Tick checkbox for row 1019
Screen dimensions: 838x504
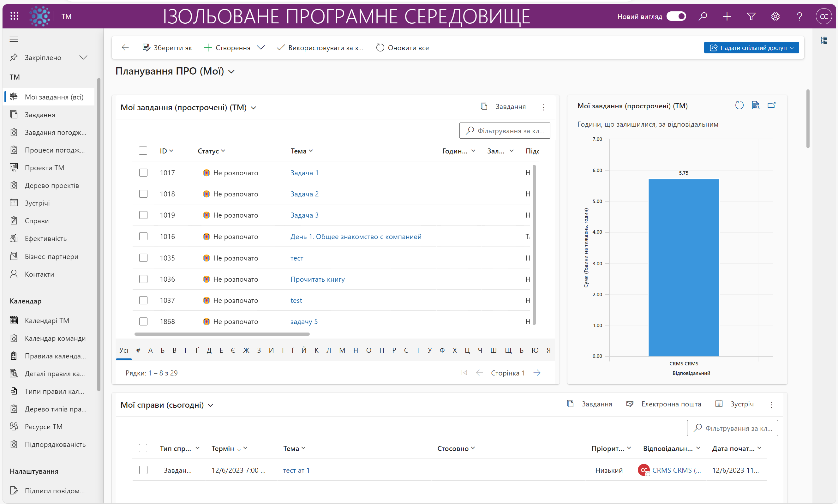tap(143, 215)
